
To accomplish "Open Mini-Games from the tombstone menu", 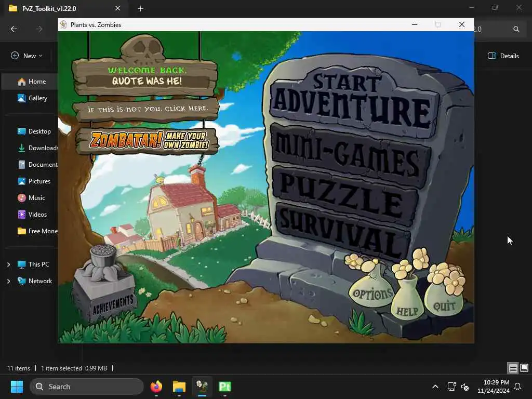I will pyautogui.click(x=350, y=156).
